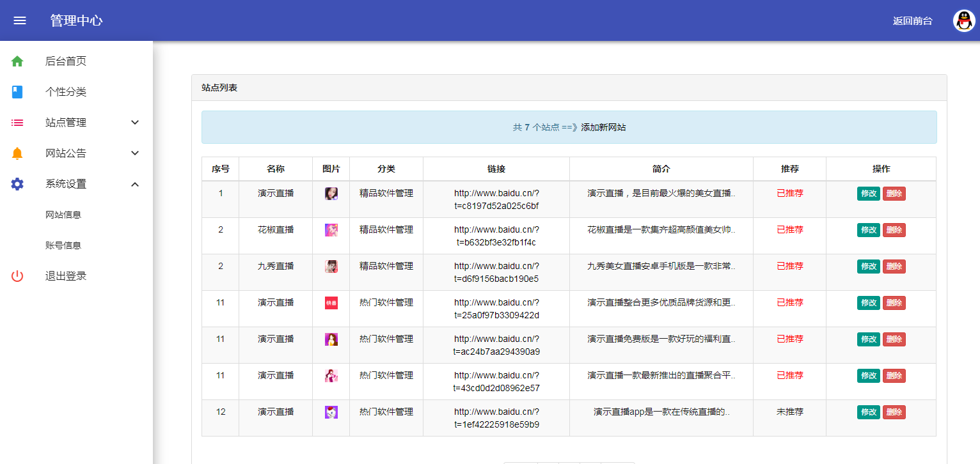Click the blue book icon for 个性分类
Image resolution: width=980 pixels, height=464 pixels.
coord(17,92)
